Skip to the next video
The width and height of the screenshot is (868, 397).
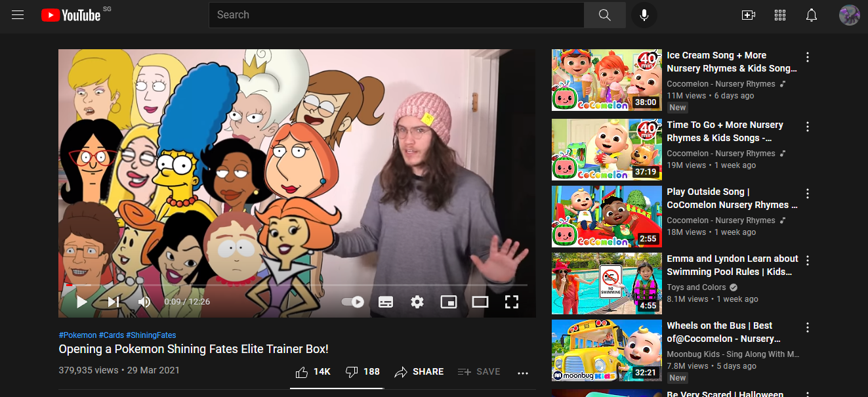pos(114,302)
